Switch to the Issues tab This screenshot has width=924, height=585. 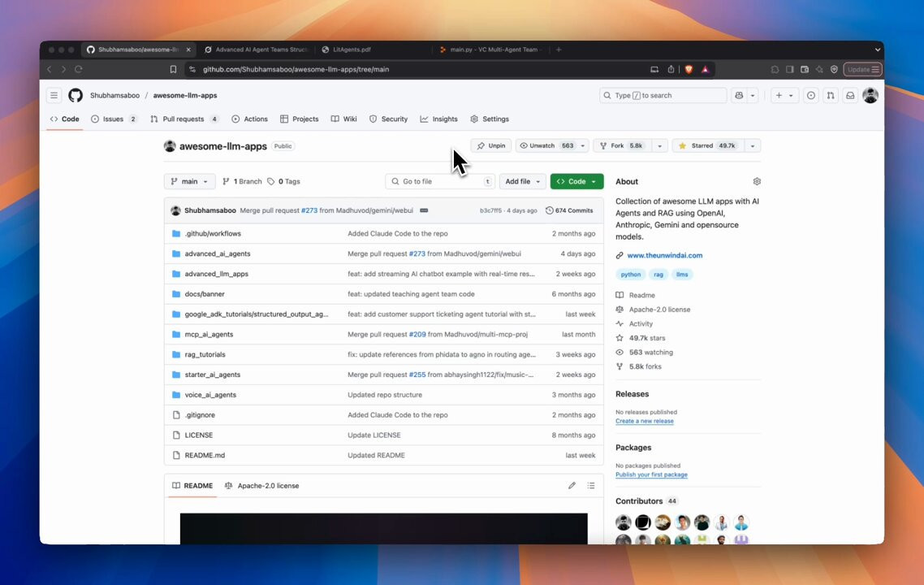(114, 119)
